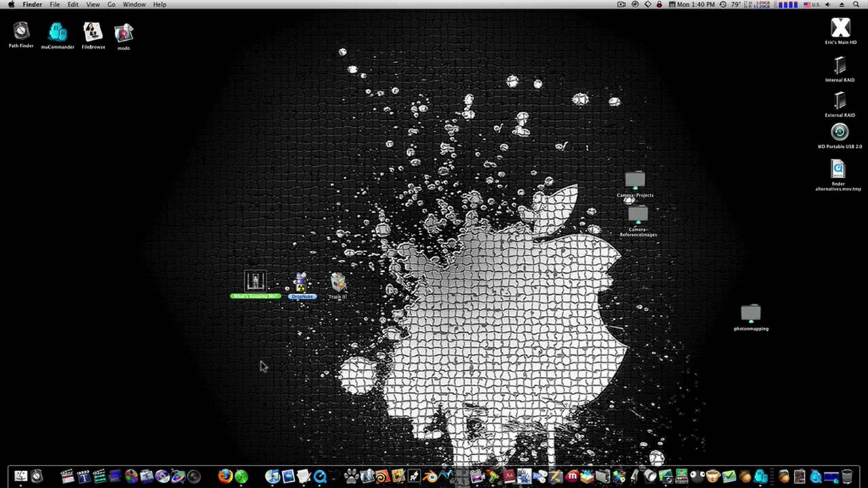Open the Apple menu

tap(11, 4)
